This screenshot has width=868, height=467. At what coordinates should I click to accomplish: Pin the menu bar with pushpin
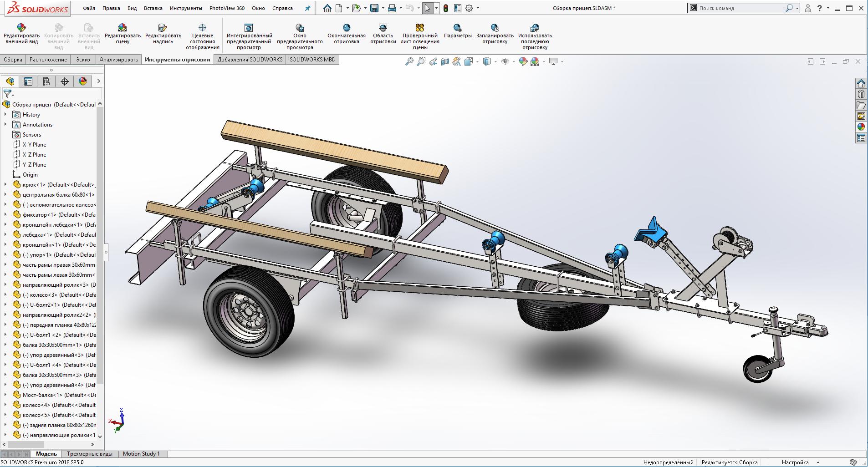(x=308, y=8)
